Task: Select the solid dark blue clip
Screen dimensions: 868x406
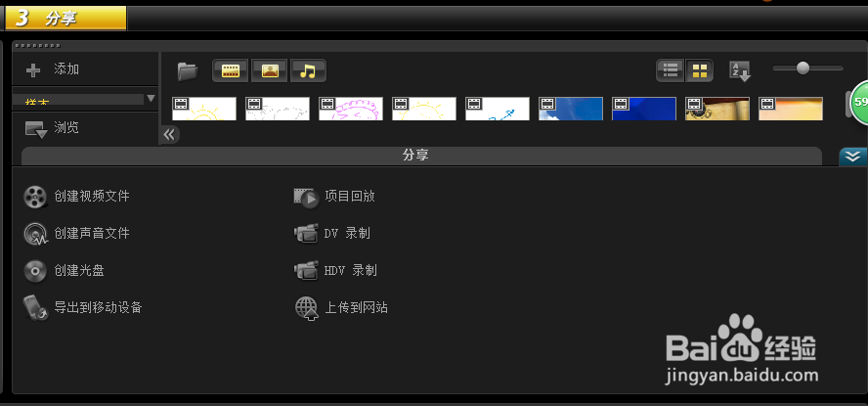Action: (x=644, y=109)
